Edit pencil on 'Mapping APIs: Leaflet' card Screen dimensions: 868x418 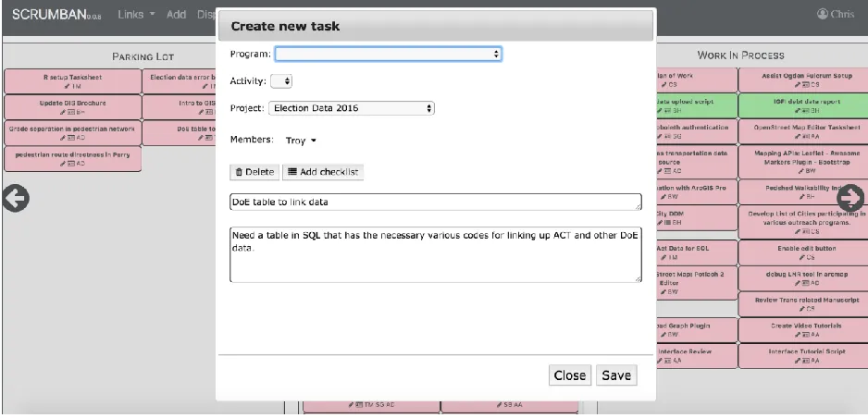point(801,171)
